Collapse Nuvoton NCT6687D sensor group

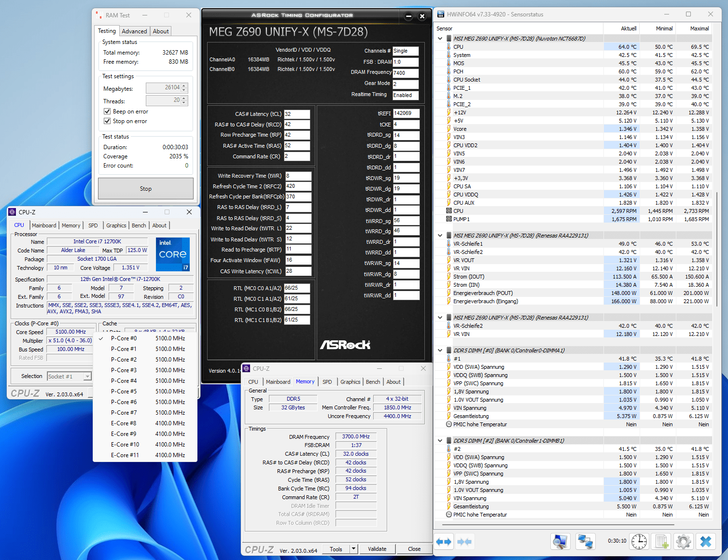(x=440, y=39)
